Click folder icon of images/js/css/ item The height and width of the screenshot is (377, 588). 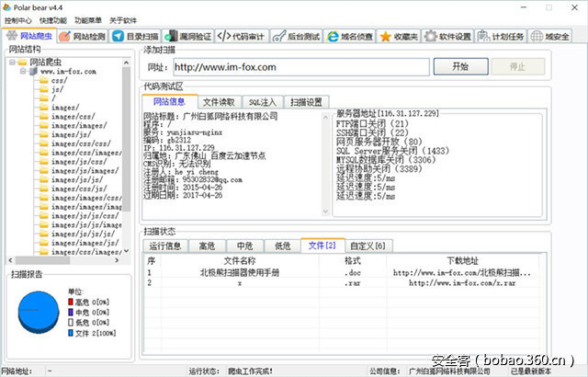pyautogui.click(x=44, y=161)
